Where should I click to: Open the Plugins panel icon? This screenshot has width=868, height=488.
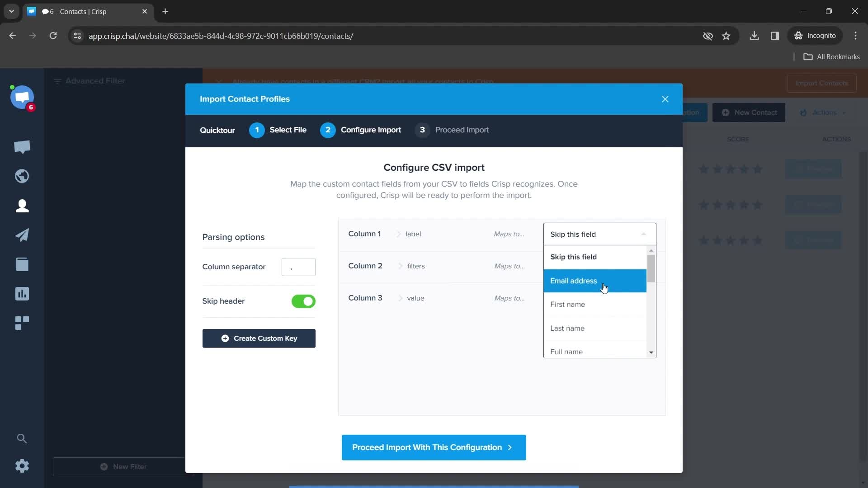[22, 322]
